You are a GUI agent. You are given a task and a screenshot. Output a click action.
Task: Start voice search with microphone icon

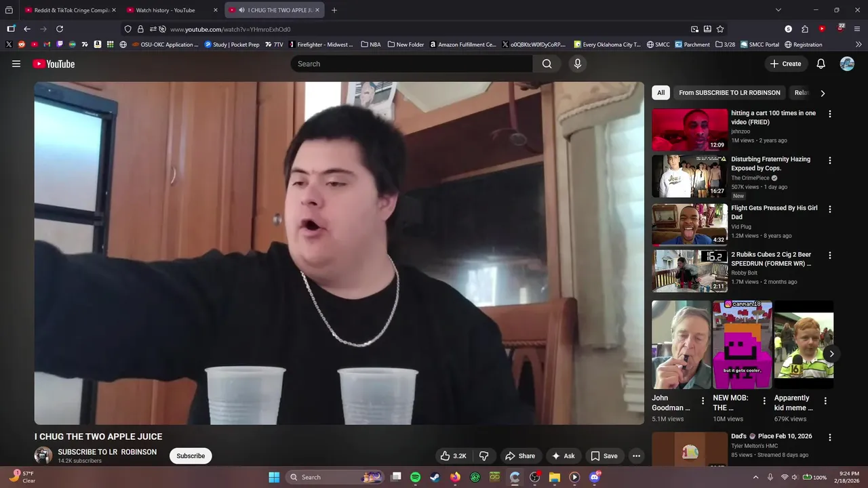pos(578,64)
